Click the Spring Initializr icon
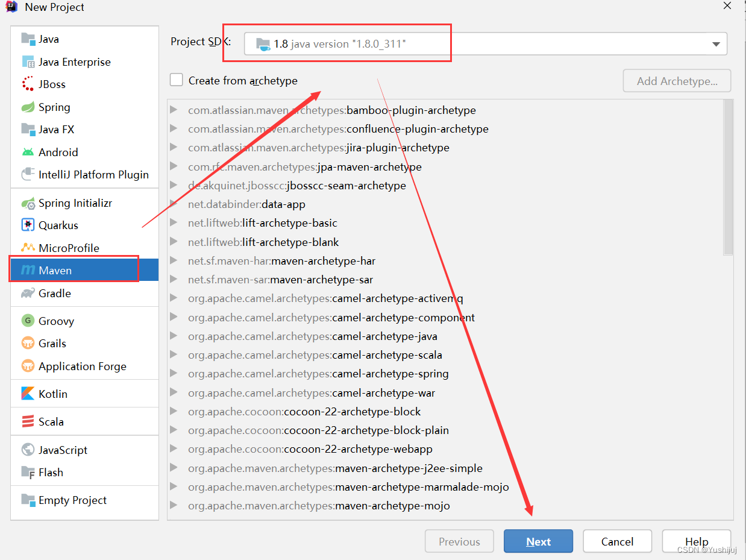This screenshot has height=560, width=746. [x=28, y=203]
